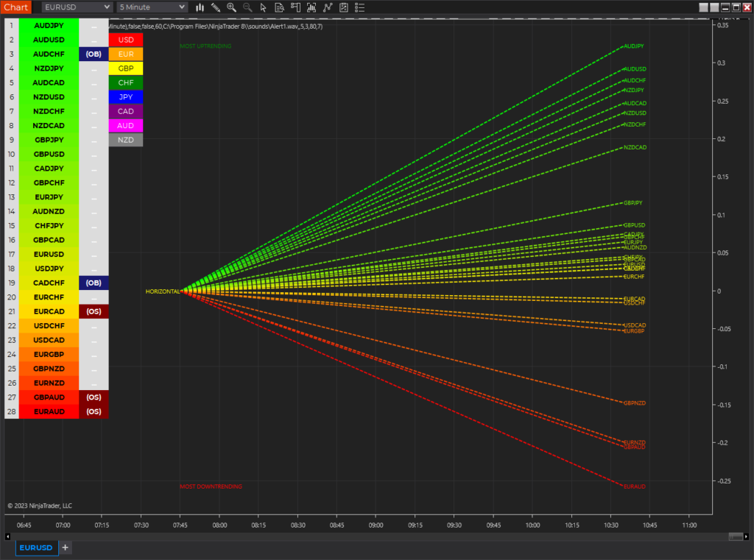Toggle the USD currency line

(126, 40)
